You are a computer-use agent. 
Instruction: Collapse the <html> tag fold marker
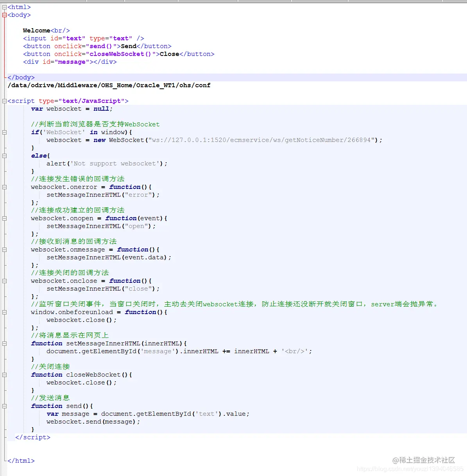click(x=4, y=7)
